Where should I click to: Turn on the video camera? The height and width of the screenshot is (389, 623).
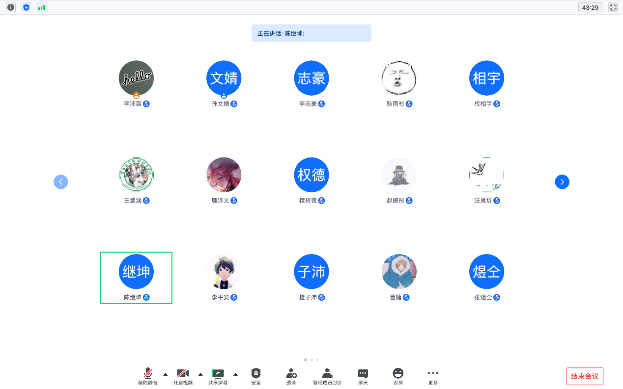[183, 376]
